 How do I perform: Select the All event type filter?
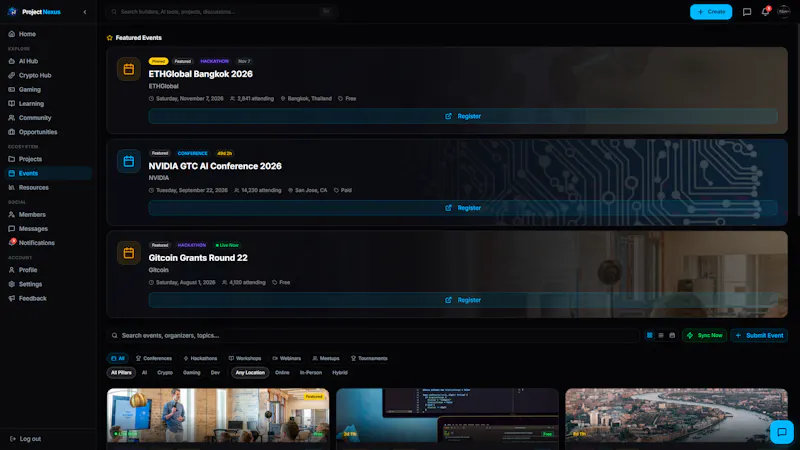point(118,359)
